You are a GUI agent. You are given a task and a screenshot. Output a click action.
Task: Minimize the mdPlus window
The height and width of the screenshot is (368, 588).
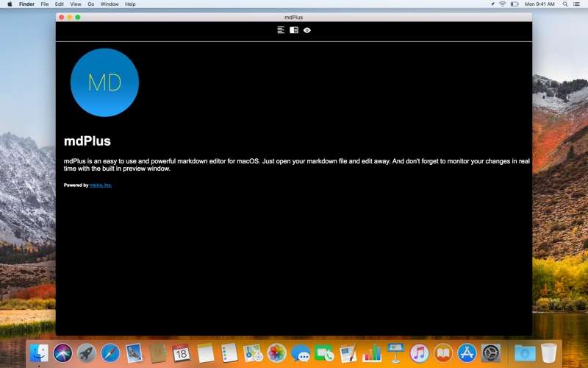point(70,17)
